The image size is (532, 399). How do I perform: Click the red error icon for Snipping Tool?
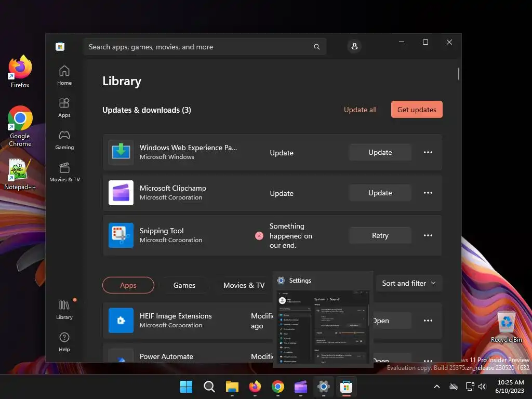pyautogui.click(x=259, y=236)
